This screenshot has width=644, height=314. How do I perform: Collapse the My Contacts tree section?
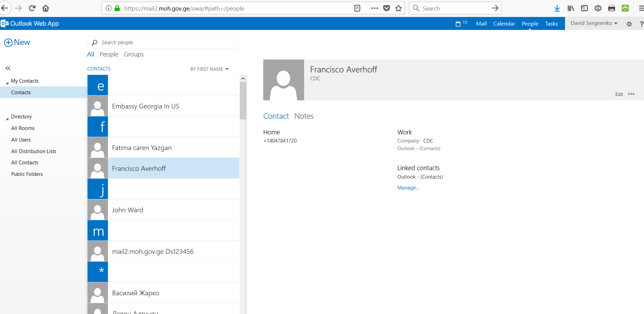pos(7,82)
